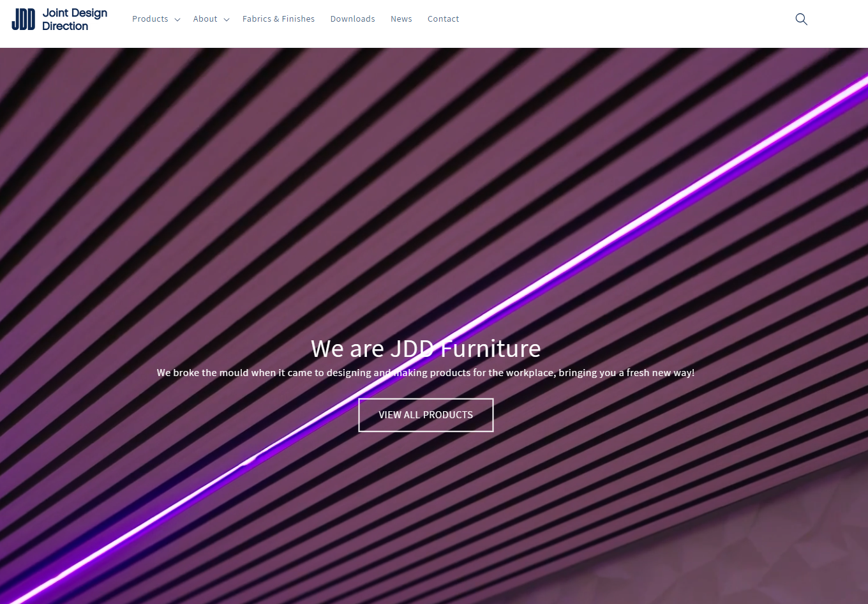
Task: Open the Contact page
Action: pos(443,19)
